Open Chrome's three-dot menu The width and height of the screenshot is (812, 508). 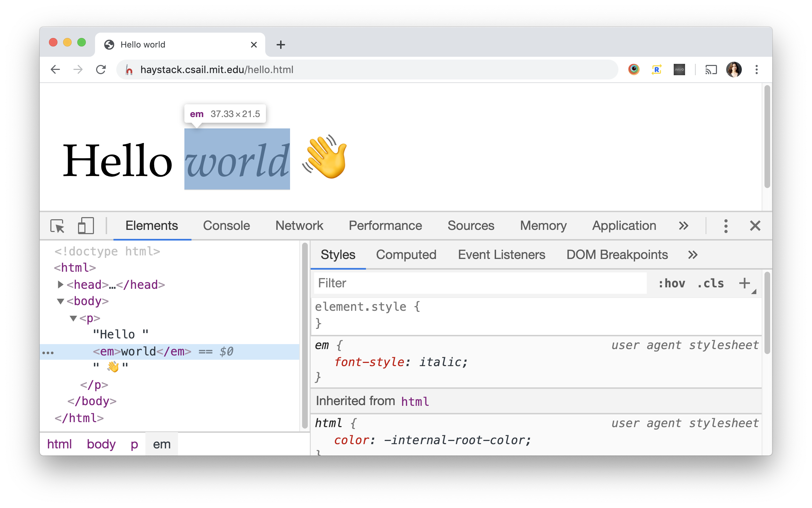(756, 70)
